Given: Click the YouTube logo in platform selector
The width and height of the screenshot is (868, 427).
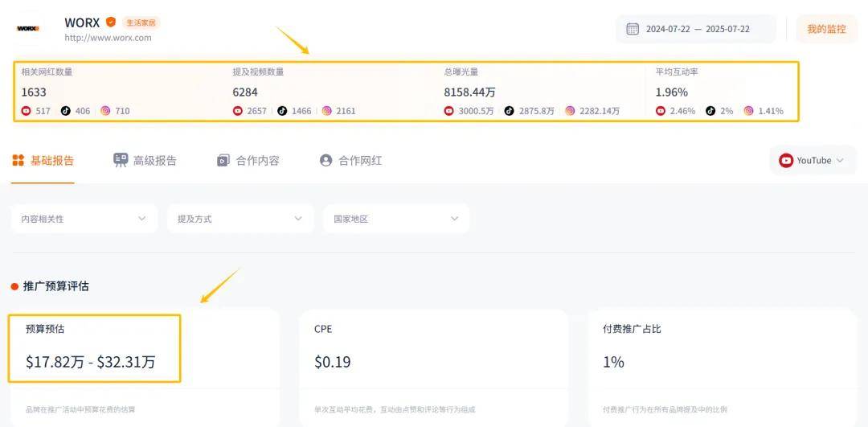Looking at the screenshot, I should pos(785,161).
